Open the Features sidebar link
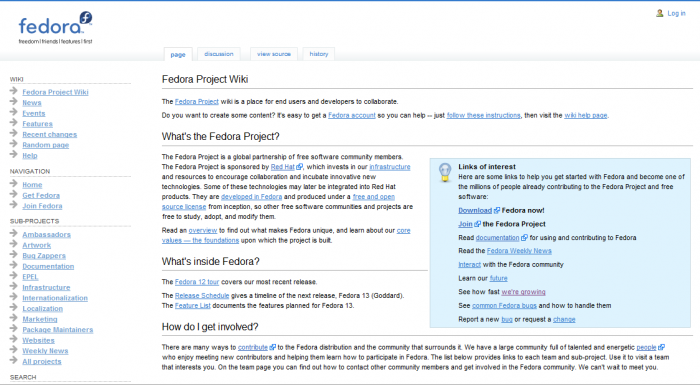Viewport: 700px width, 385px height. point(38,124)
